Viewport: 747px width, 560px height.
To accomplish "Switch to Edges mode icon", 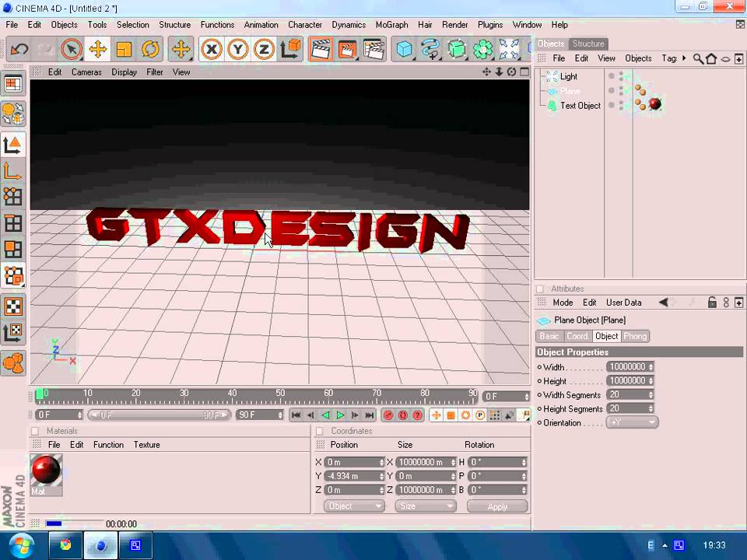I will pos(13,223).
